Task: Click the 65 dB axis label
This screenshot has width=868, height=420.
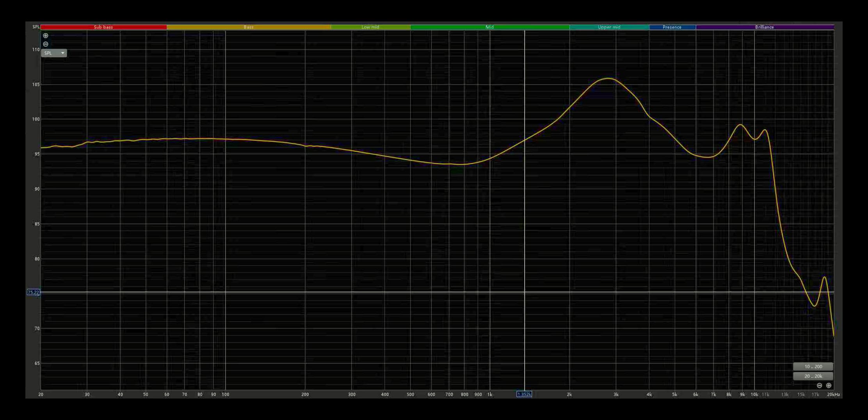Action: pyautogui.click(x=37, y=363)
